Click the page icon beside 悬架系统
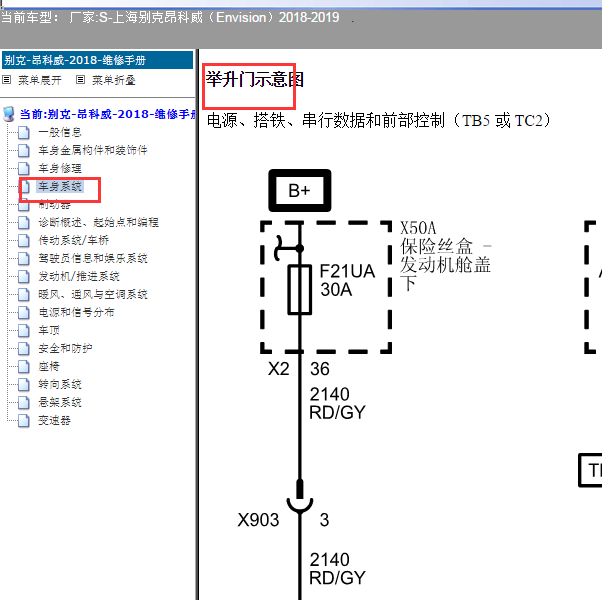The height and width of the screenshot is (600, 602). 24,402
